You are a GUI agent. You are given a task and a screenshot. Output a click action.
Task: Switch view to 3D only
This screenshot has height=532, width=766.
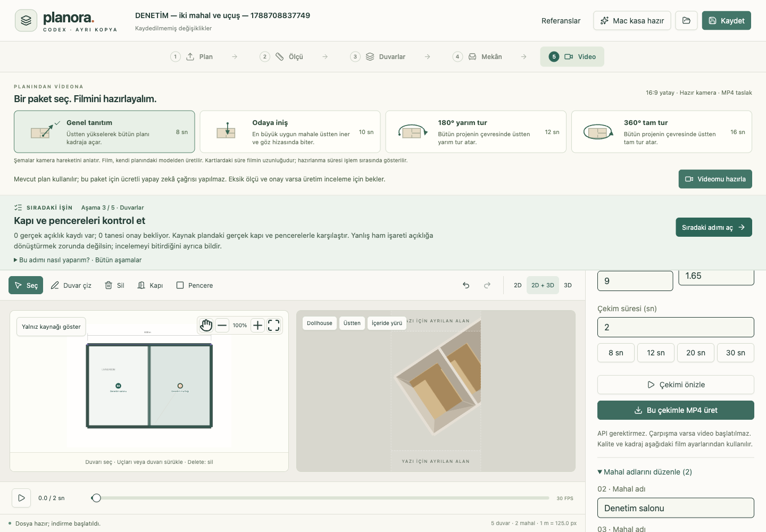(568, 285)
